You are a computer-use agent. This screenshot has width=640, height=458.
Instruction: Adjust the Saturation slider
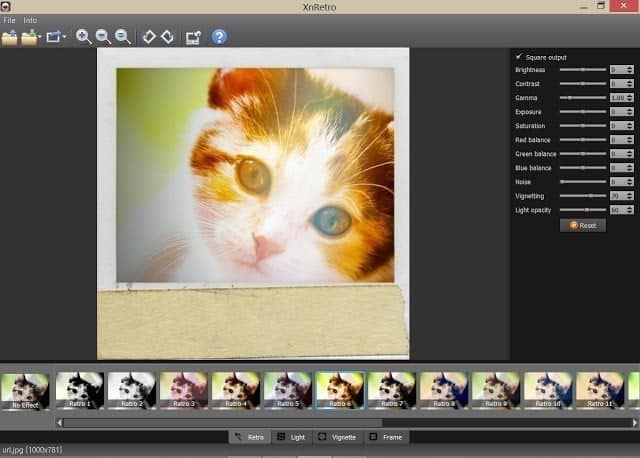(x=583, y=126)
